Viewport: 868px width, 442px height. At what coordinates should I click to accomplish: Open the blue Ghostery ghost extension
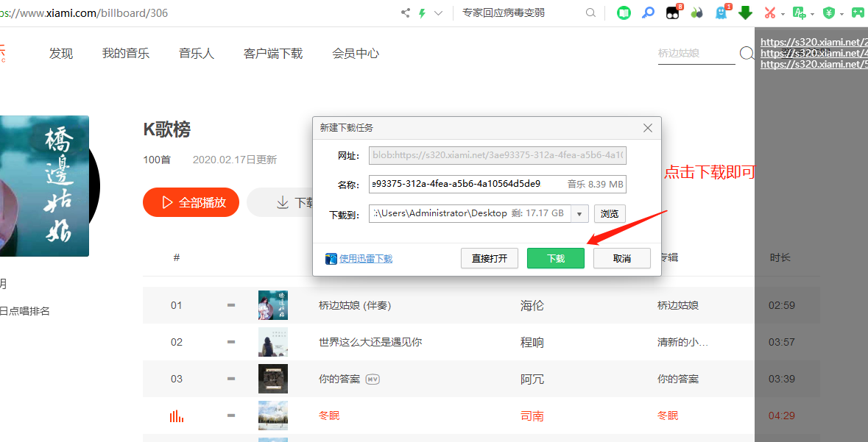click(721, 13)
